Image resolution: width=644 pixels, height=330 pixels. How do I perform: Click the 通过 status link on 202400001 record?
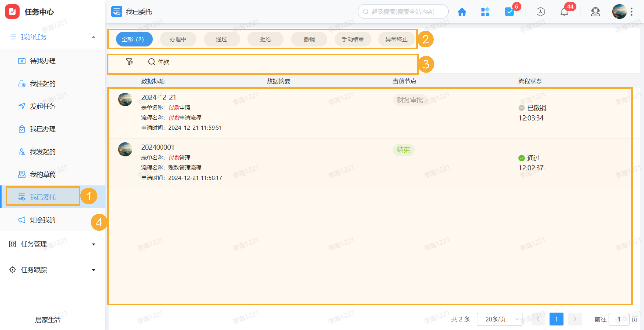533,157
